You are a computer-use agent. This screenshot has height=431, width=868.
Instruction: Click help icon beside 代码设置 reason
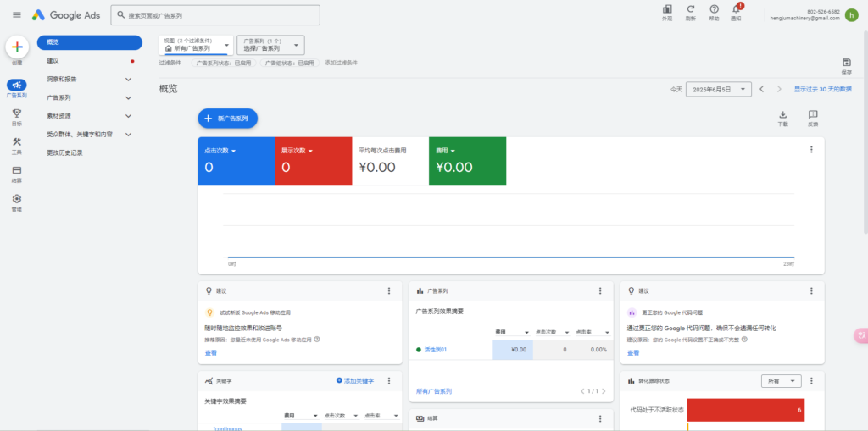743,340
